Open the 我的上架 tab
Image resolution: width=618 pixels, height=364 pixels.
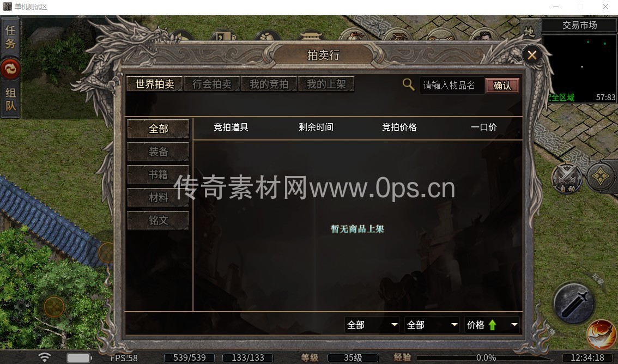coord(326,84)
